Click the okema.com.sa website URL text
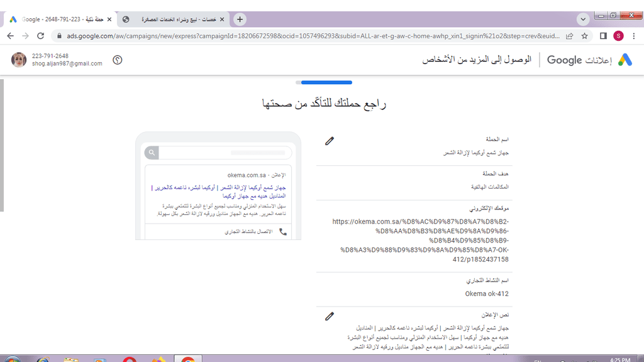This screenshot has width=644, height=362. pos(421,241)
